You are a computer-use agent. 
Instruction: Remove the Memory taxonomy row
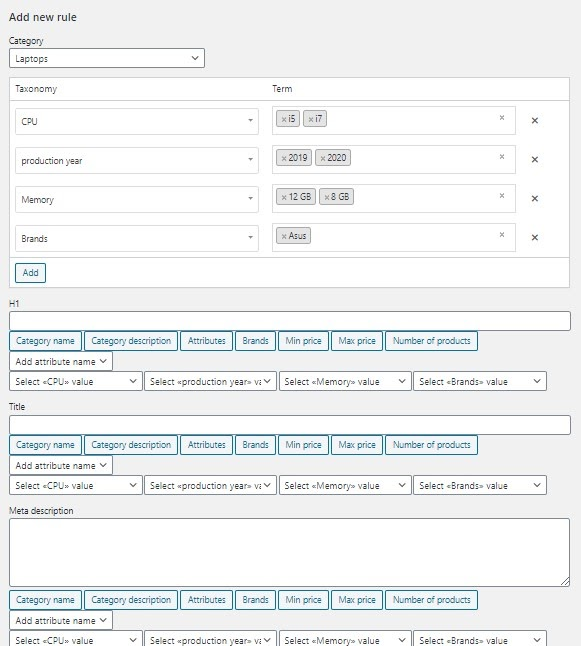(x=534, y=199)
